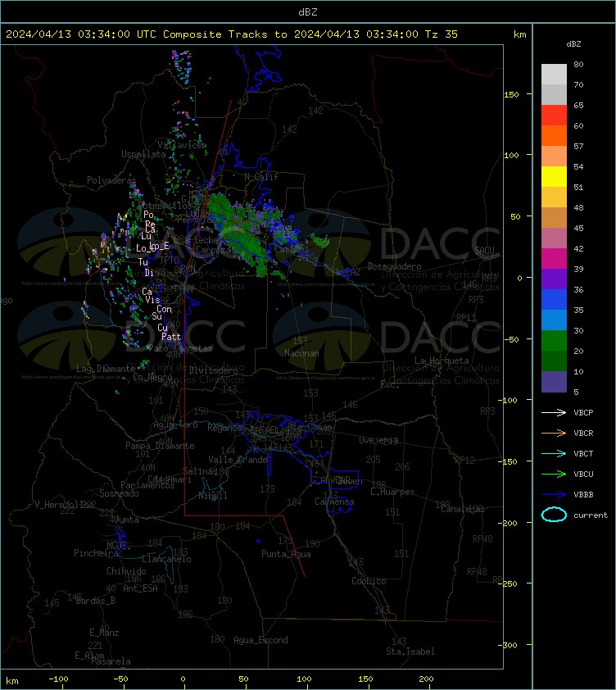Image resolution: width=616 pixels, height=690 pixels.
Task: Click the 'Lag_Diamante' map label
Action: pos(106,369)
